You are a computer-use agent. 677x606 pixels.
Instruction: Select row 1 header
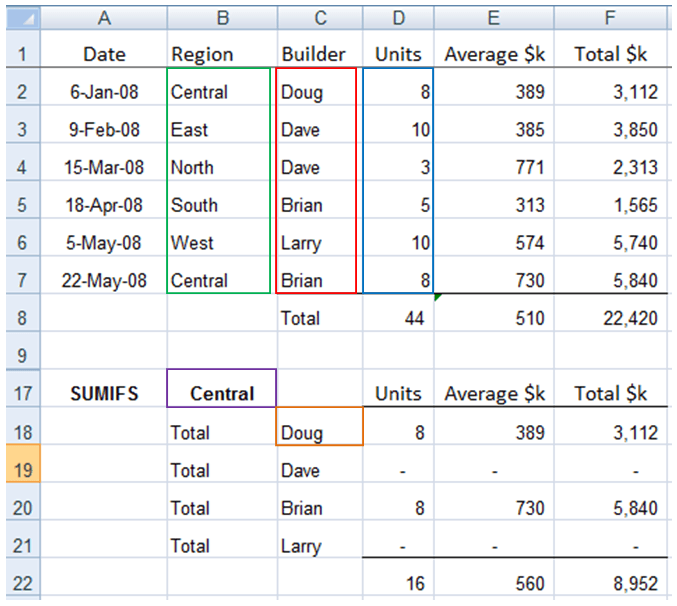coord(23,48)
